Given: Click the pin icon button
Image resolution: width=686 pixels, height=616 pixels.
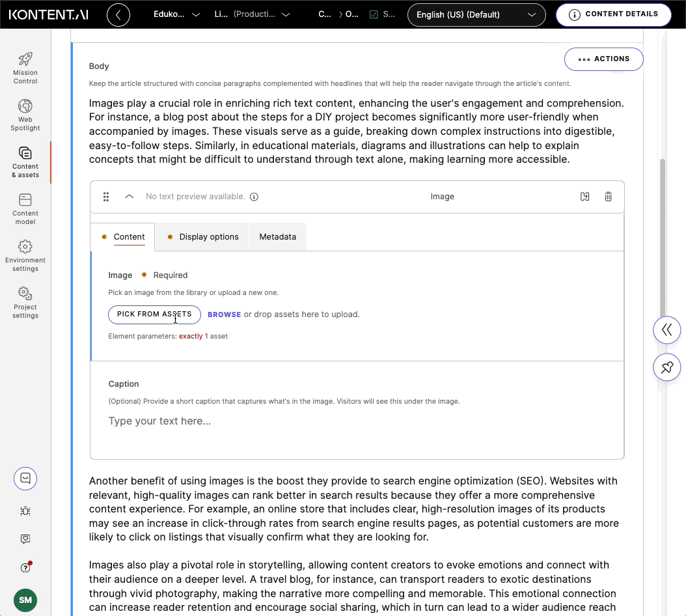Looking at the screenshot, I should [666, 367].
